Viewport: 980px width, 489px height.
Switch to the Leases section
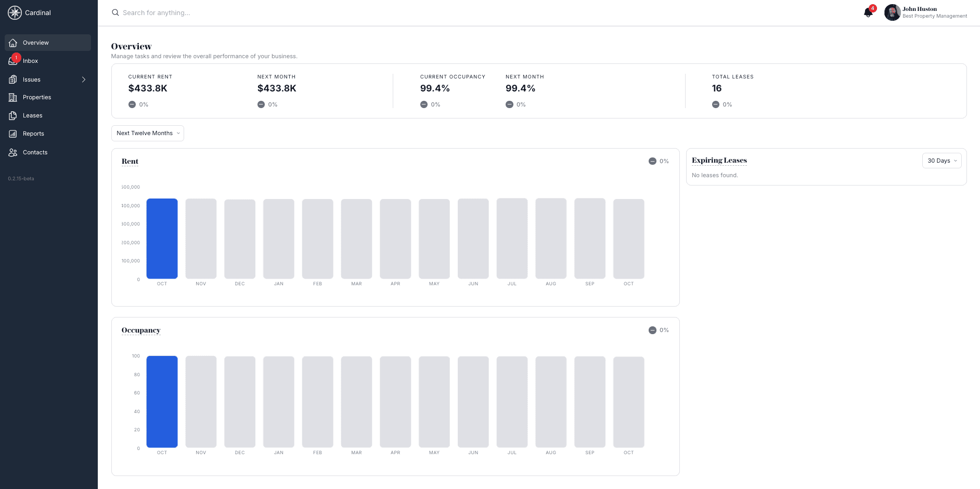pyautogui.click(x=32, y=115)
